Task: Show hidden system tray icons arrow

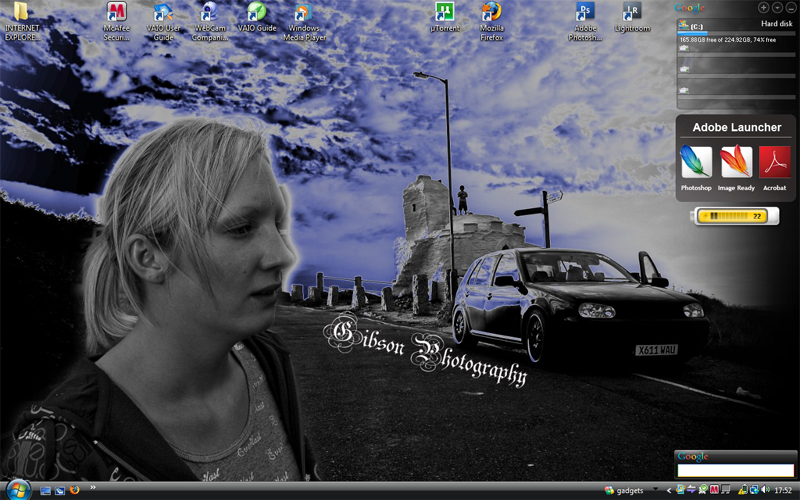Action: [669, 490]
